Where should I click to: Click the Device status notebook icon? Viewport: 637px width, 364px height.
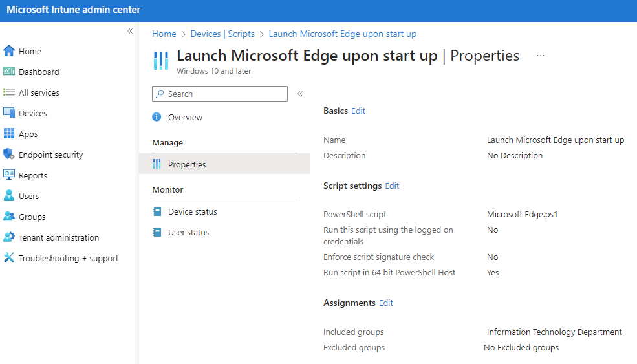click(x=157, y=211)
